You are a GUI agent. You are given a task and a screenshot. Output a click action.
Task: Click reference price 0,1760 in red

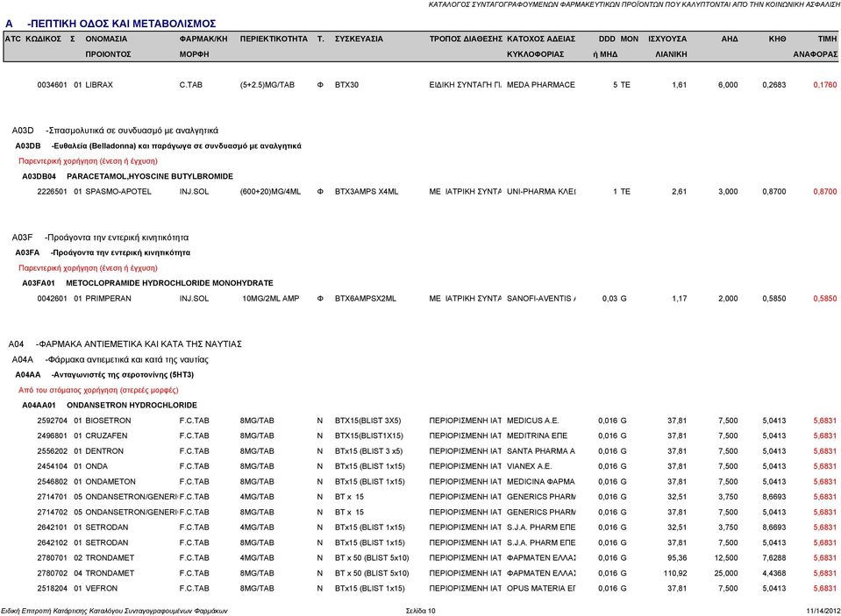825,85
